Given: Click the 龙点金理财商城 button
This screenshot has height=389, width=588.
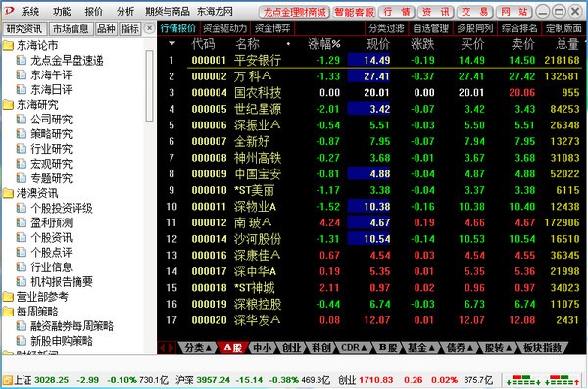Looking at the screenshot, I should point(294,12).
